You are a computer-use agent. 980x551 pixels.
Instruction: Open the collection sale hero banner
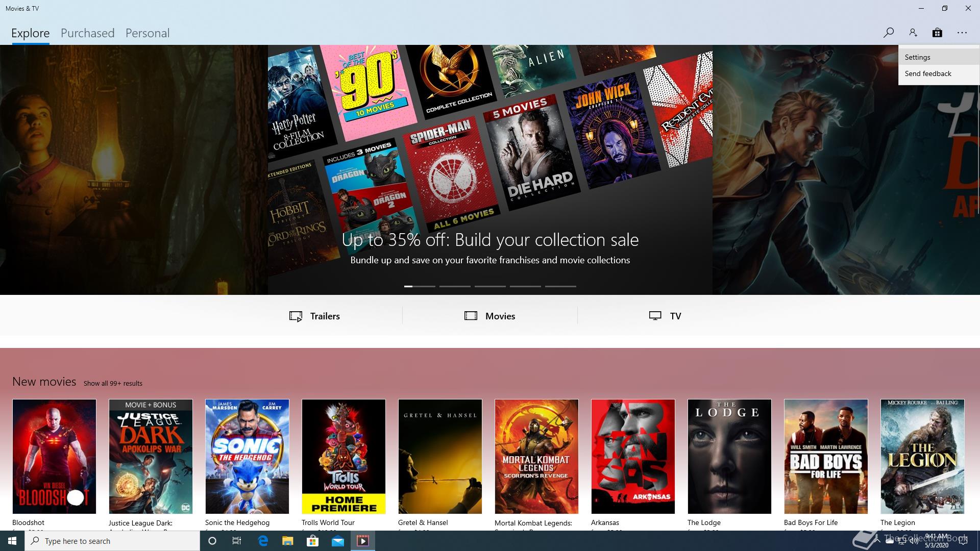click(490, 170)
